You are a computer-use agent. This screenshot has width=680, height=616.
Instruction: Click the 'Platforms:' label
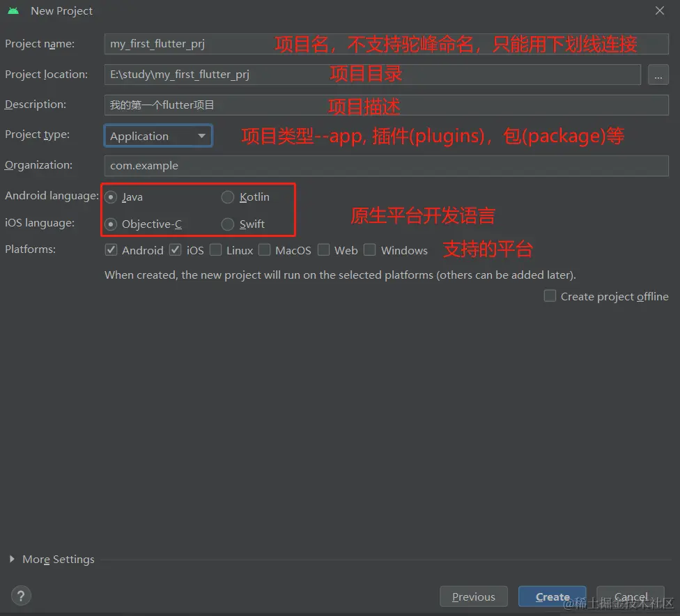(31, 249)
